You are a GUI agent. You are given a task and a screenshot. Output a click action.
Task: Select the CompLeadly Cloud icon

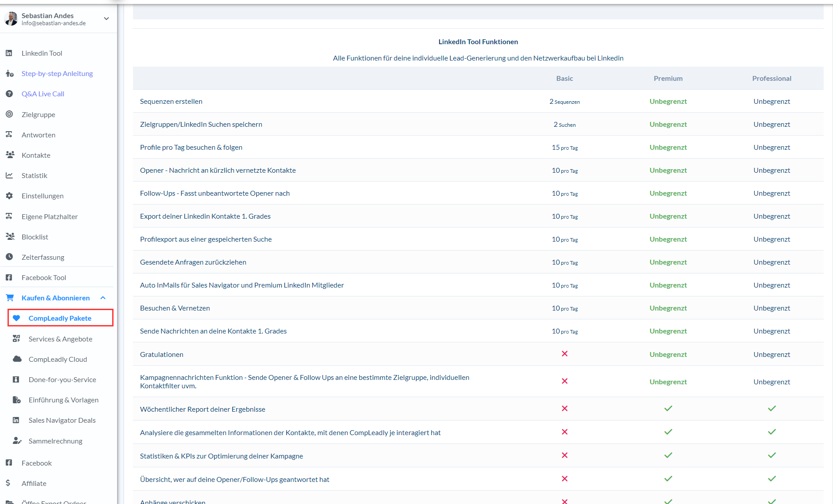[x=17, y=359]
